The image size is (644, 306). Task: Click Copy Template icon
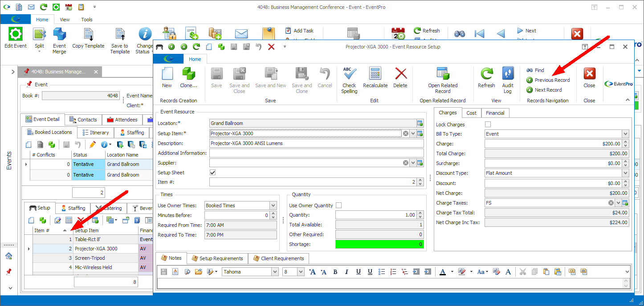click(88, 34)
